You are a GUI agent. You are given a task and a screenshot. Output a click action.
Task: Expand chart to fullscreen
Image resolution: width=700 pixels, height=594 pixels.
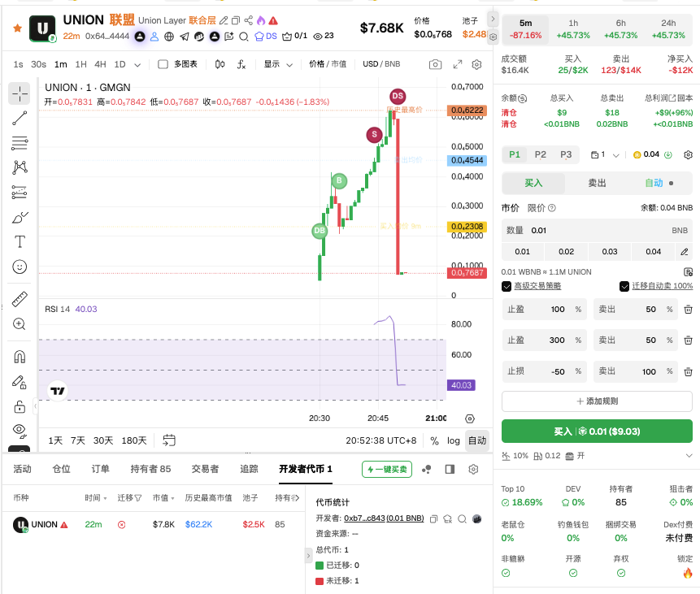[458, 64]
